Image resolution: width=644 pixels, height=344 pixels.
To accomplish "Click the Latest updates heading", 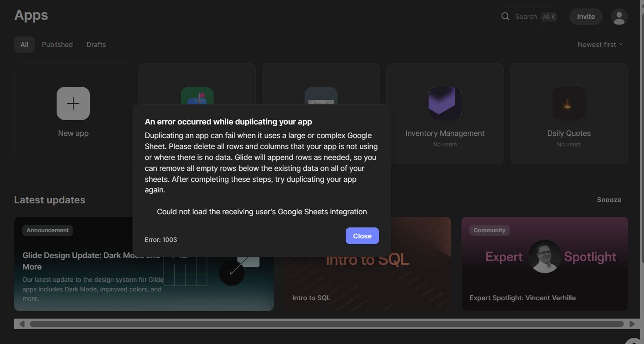I will [x=50, y=200].
